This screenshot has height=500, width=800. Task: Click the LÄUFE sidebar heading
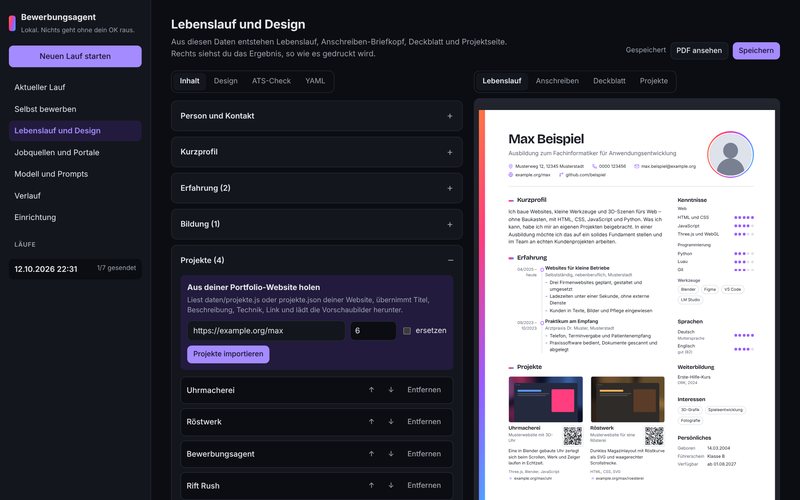(25, 244)
